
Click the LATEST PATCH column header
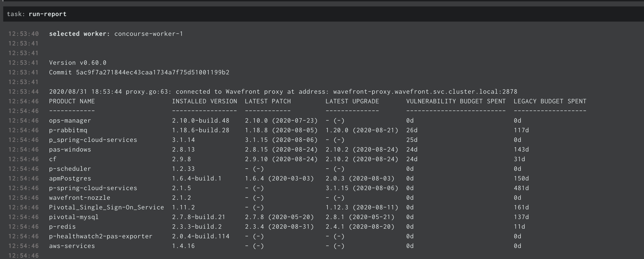268,101
